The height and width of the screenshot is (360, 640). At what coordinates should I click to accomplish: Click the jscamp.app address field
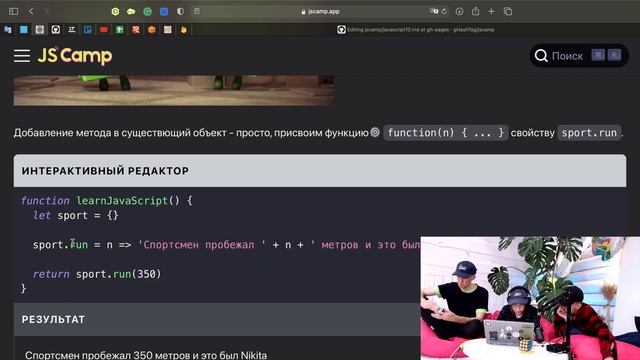[320, 11]
